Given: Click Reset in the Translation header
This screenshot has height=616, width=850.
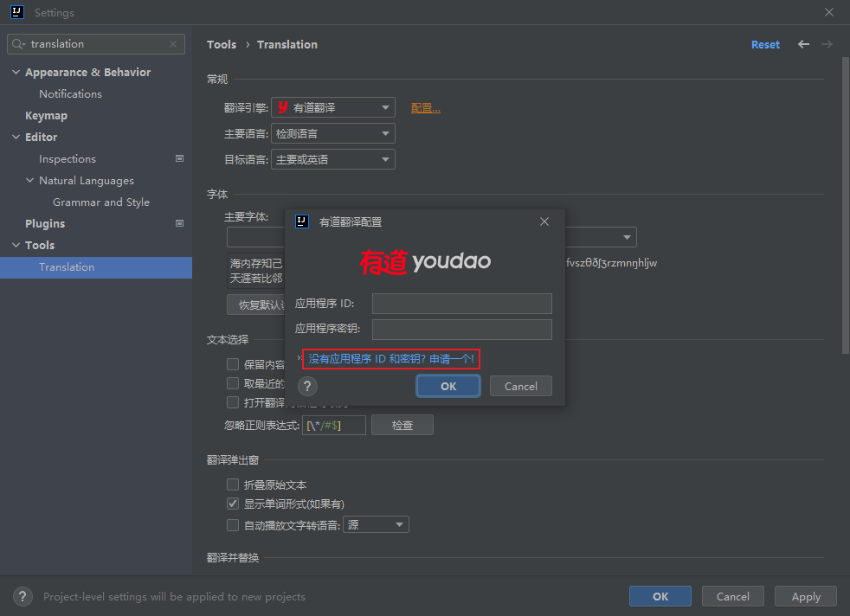Looking at the screenshot, I should (765, 44).
